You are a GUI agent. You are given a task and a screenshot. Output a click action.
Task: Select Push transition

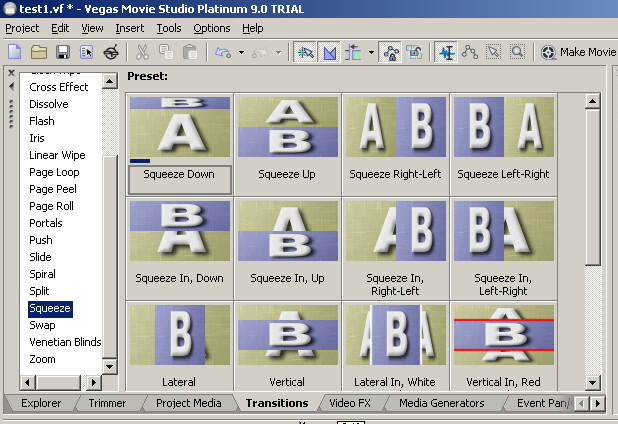click(x=41, y=240)
